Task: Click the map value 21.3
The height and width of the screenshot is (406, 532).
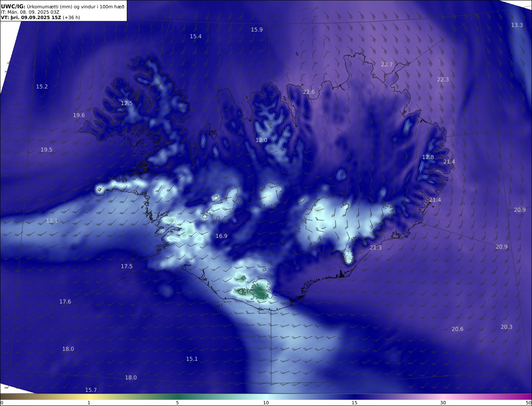Action: [376, 248]
